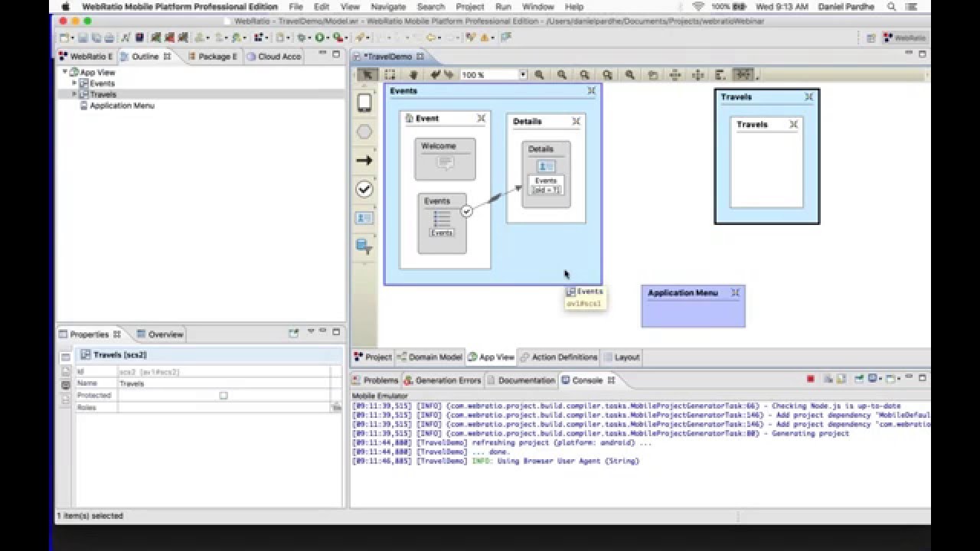Viewport: 980px width, 551px height.
Task: Click the WebRatio perspective button
Action: (904, 37)
